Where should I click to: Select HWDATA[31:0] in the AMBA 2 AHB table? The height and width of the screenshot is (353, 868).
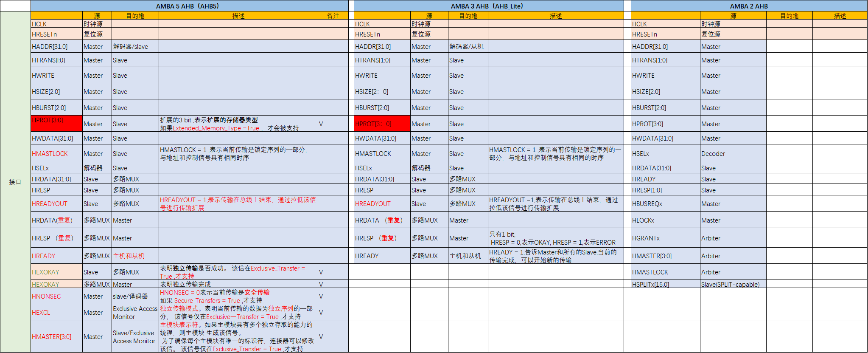pyautogui.click(x=666, y=138)
